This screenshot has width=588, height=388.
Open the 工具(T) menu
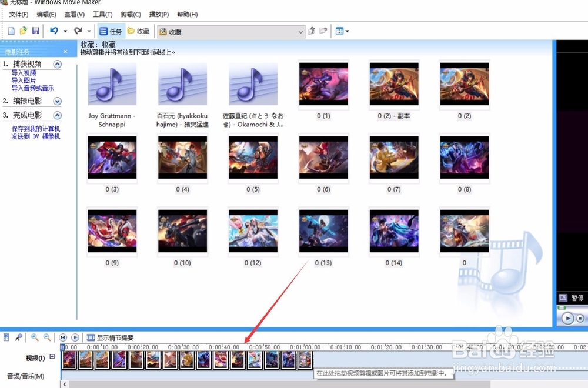point(102,14)
